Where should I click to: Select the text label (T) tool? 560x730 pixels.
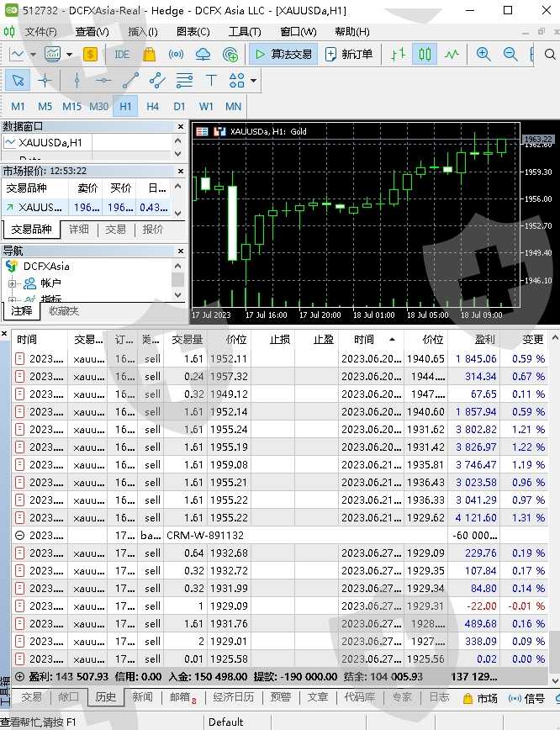tap(211, 81)
